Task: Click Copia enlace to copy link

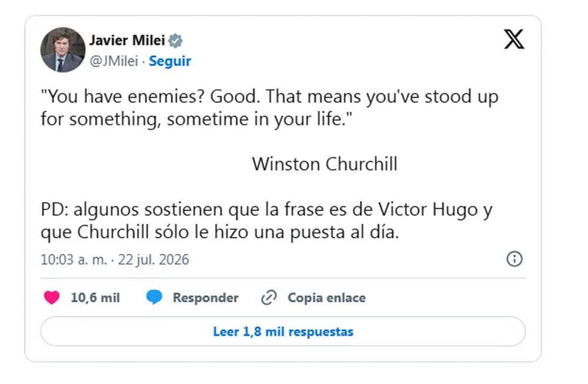Action: 326,298
